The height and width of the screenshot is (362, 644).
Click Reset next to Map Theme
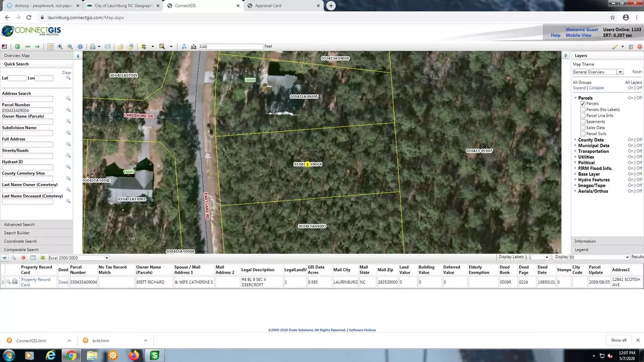(636, 72)
